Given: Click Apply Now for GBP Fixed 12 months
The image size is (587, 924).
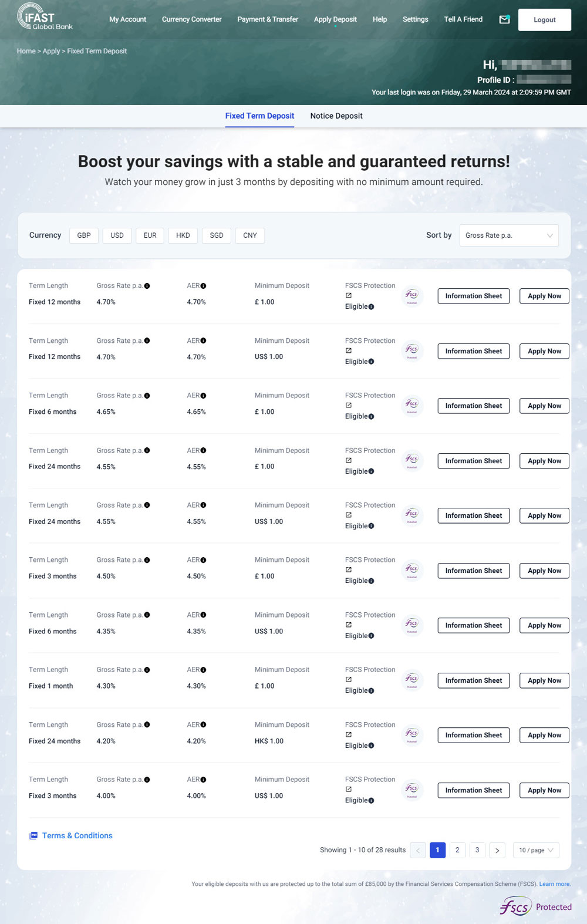Looking at the screenshot, I should coord(544,296).
